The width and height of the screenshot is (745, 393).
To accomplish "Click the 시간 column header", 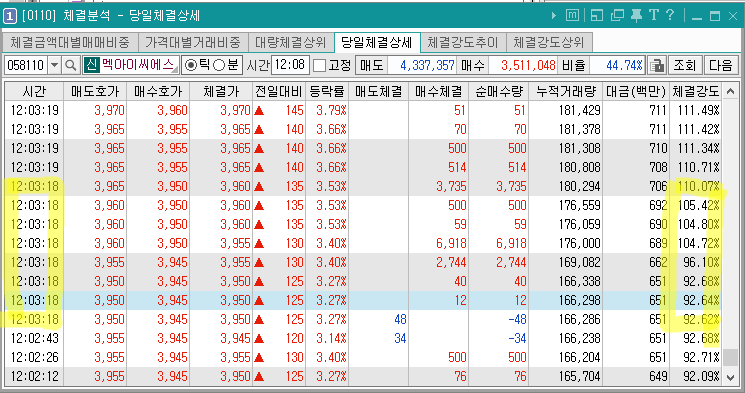I will pos(34,91).
